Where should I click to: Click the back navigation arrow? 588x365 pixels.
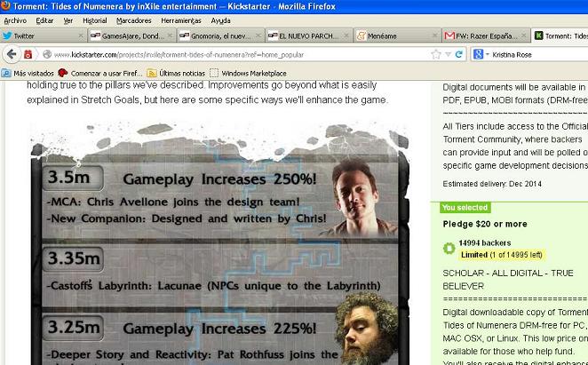pos(12,54)
